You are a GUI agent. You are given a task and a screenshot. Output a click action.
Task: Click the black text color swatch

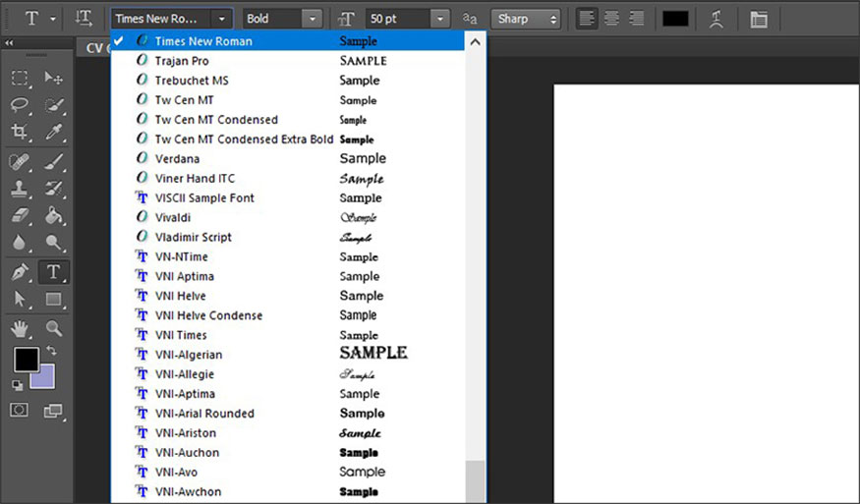(675, 19)
